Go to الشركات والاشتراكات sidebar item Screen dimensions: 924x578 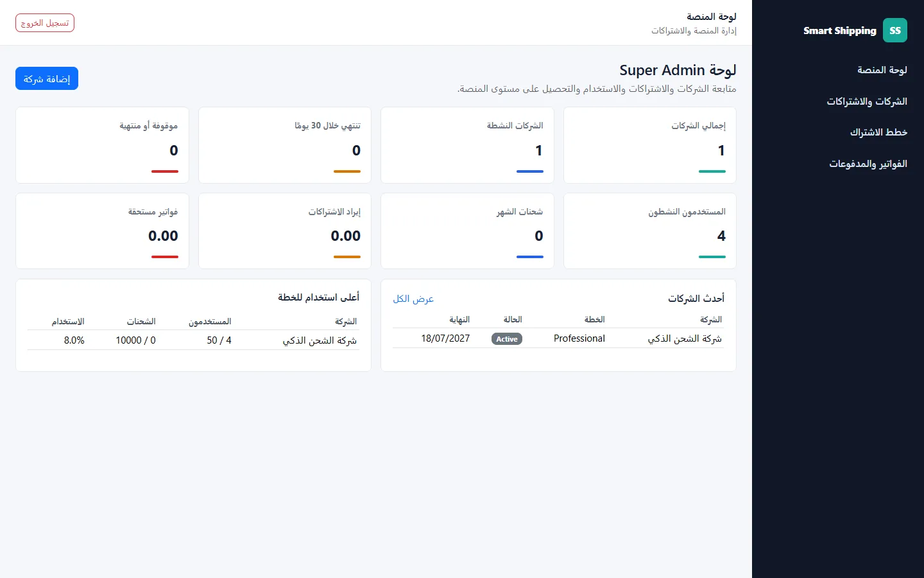(x=867, y=101)
